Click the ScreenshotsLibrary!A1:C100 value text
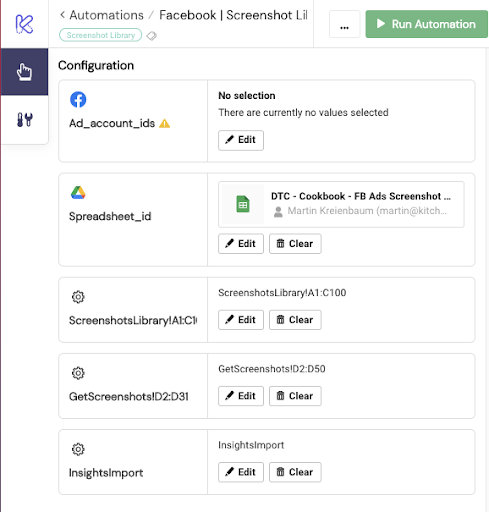 pyautogui.click(x=282, y=293)
